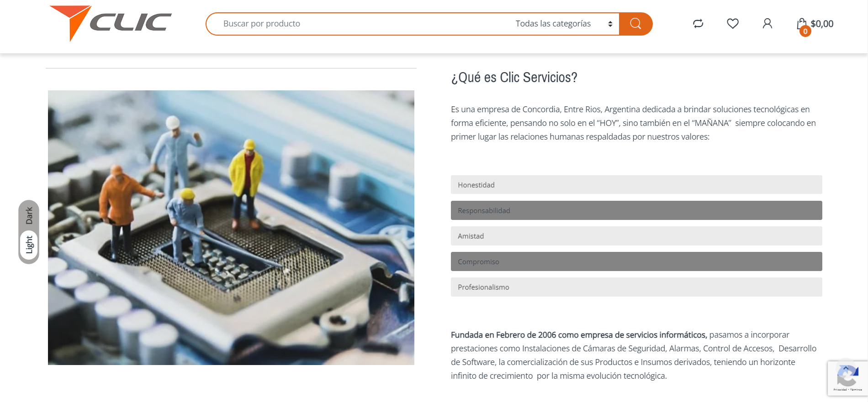This screenshot has height=402, width=868.
Task: Click the circuit board workers image
Action: [x=231, y=228]
